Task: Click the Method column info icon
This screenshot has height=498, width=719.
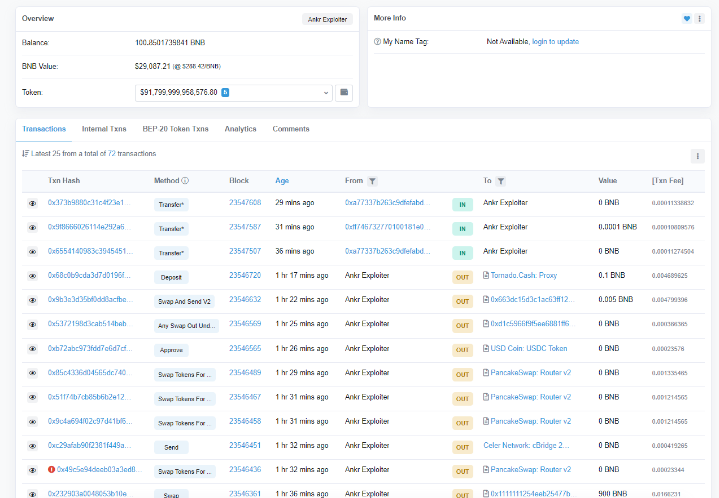Action: [x=185, y=181]
